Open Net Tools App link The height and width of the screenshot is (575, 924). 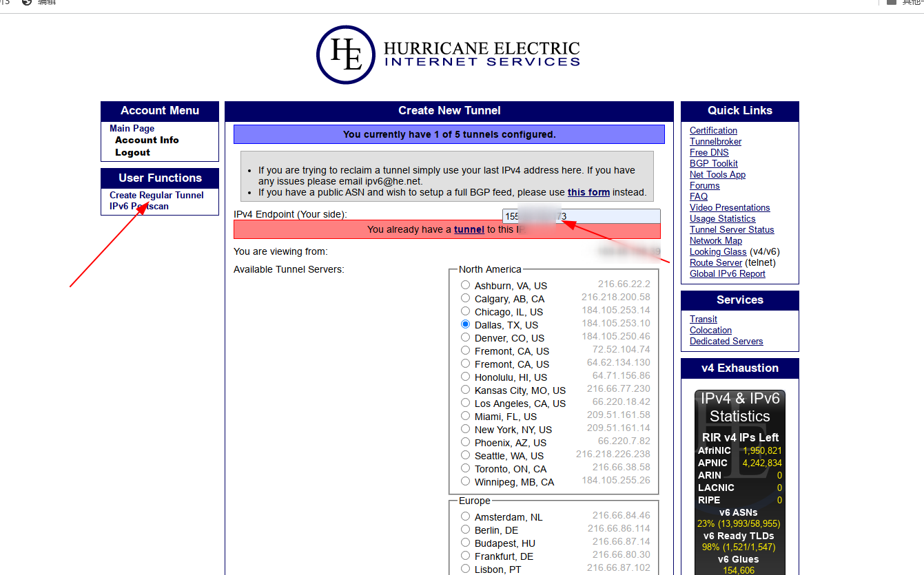(717, 174)
